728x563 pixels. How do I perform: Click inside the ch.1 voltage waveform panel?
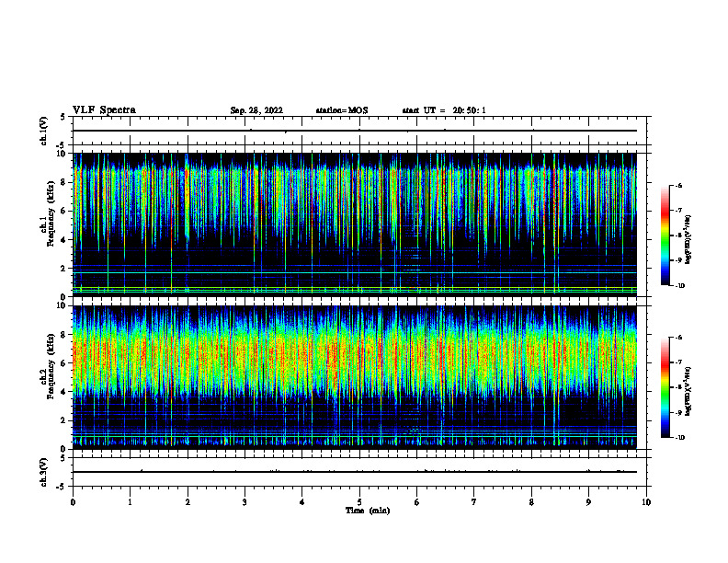click(359, 131)
